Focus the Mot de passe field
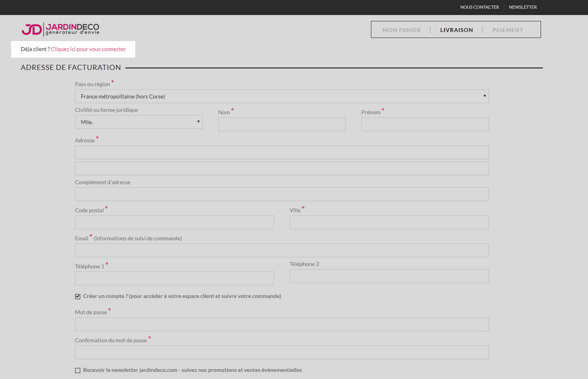This screenshot has width=588, height=379. [x=282, y=324]
